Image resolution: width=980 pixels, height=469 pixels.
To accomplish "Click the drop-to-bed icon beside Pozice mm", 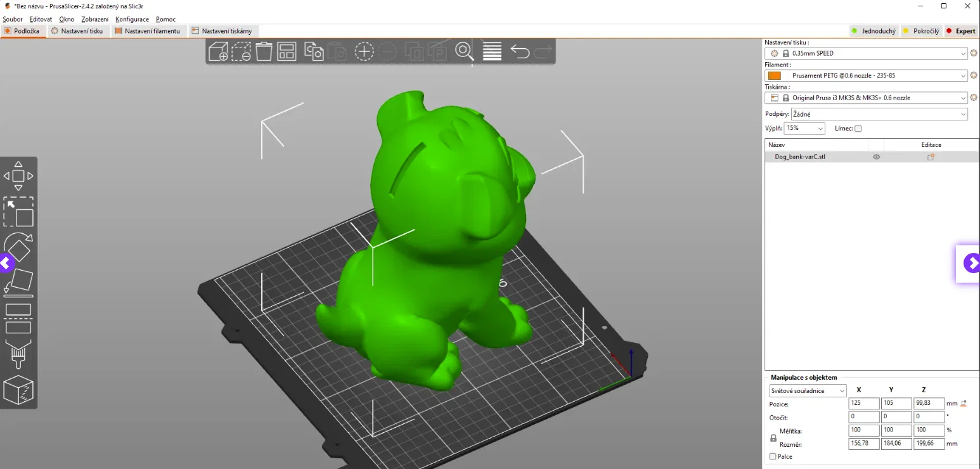I will [964, 403].
